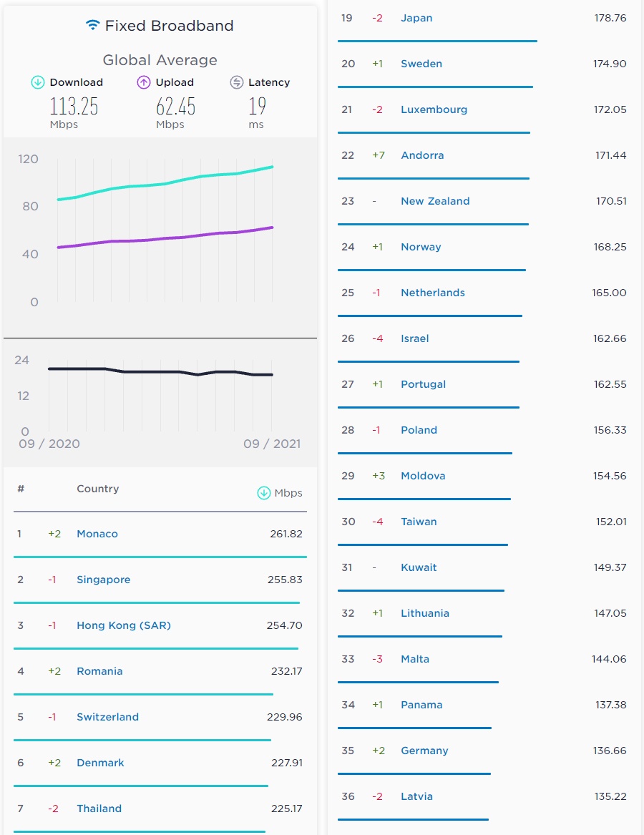
Task: Click the gray Latency icon
Action: point(237,82)
